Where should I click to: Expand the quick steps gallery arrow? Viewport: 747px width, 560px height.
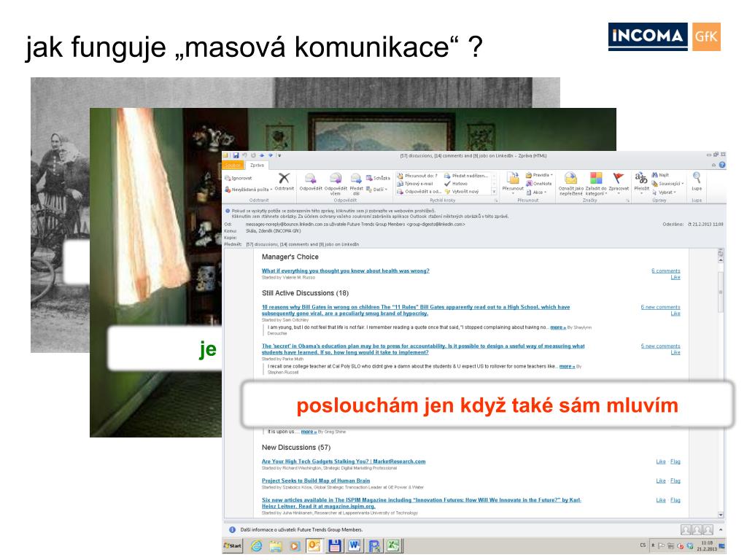[x=494, y=192]
